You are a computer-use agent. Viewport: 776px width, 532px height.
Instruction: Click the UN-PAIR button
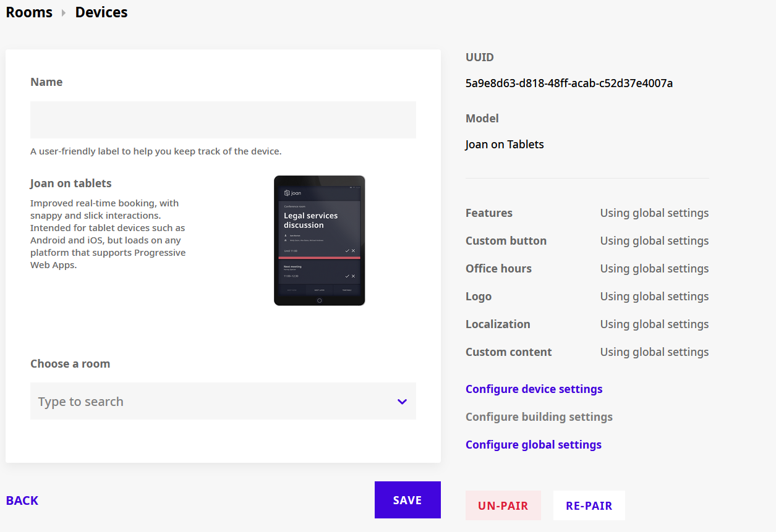pyautogui.click(x=503, y=505)
